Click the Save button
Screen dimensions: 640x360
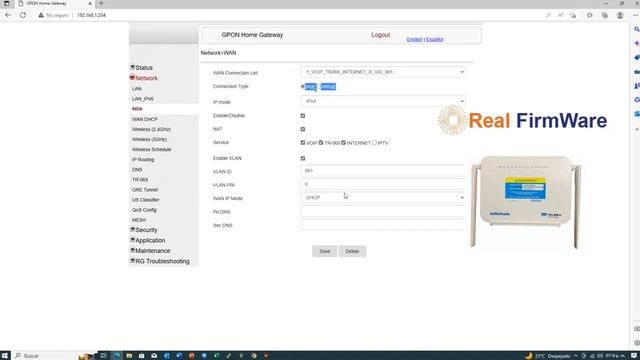324,251
